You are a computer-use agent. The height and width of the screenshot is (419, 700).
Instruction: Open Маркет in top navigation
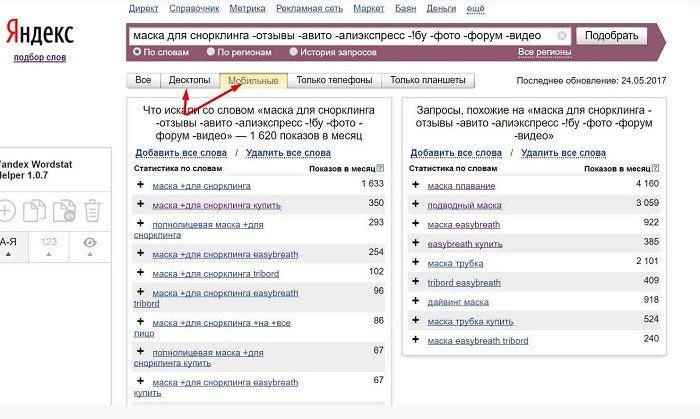click(x=369, y=8)
